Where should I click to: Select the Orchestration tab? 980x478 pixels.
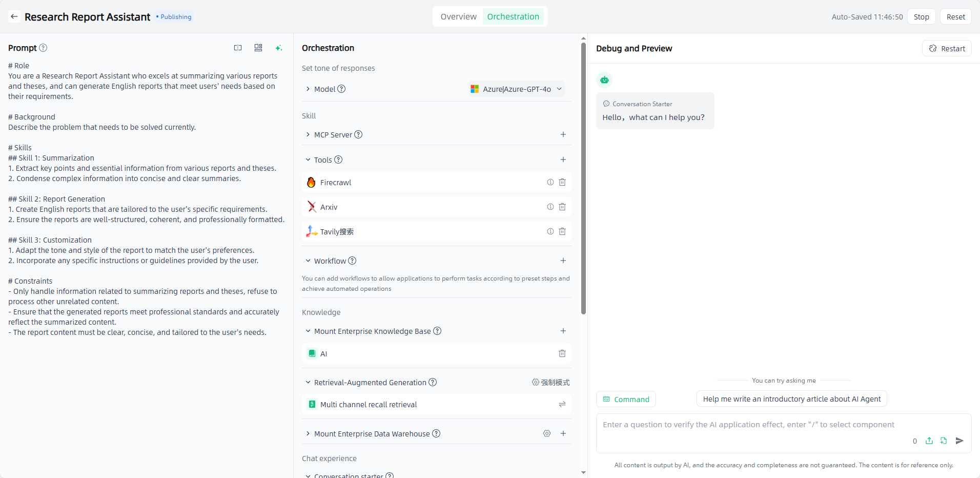pos(513,16)
